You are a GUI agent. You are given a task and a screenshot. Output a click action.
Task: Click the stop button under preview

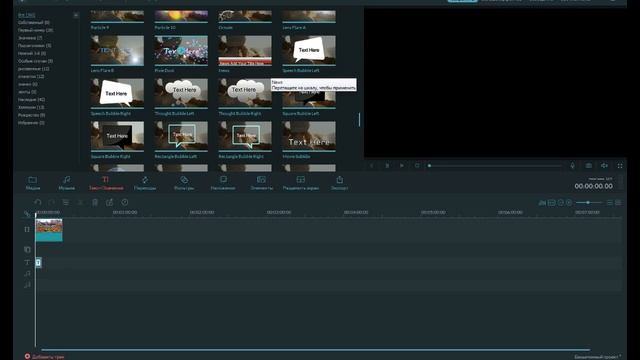[x=417, y=166]
